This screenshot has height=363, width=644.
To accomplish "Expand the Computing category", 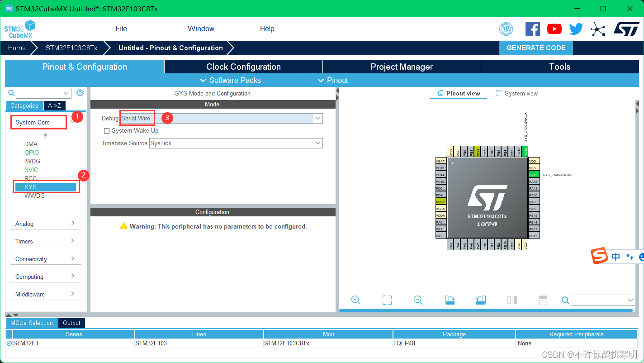I will (45, 277).
